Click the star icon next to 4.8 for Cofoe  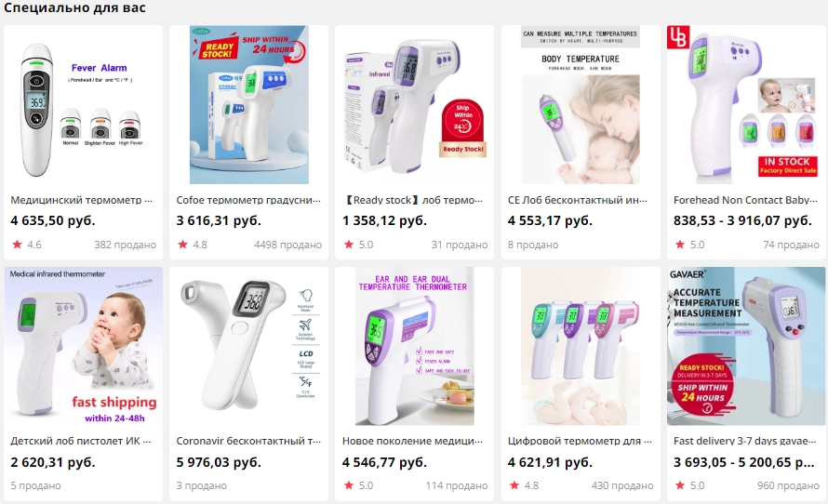(x=183, y=245)
